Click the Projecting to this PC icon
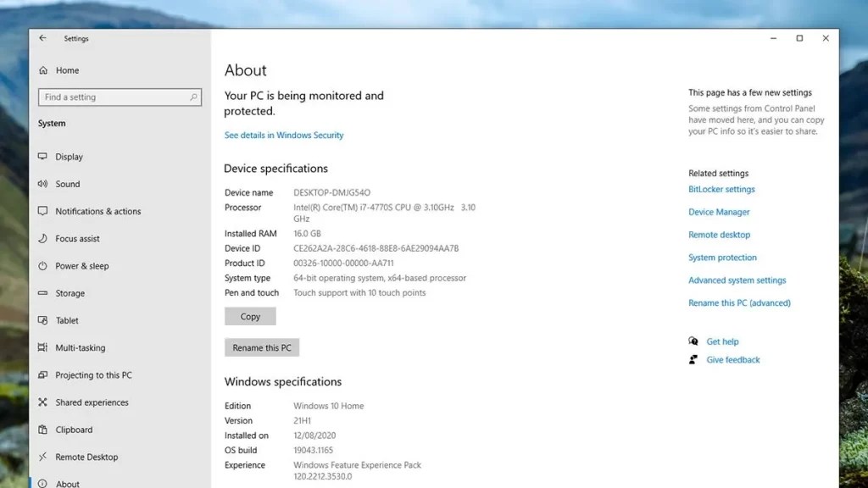868x488 pixels. [42, 374]
